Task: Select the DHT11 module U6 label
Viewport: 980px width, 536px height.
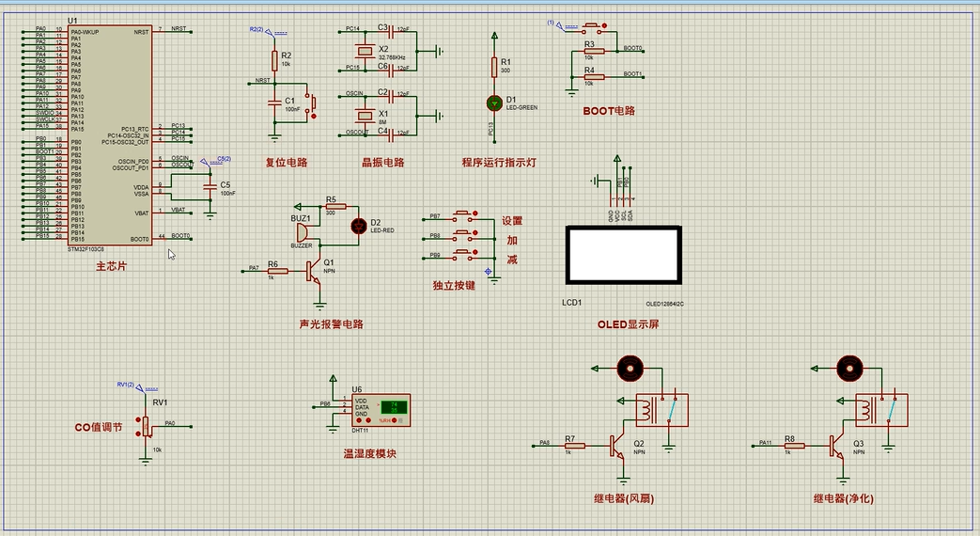Action: click(357, 389)
